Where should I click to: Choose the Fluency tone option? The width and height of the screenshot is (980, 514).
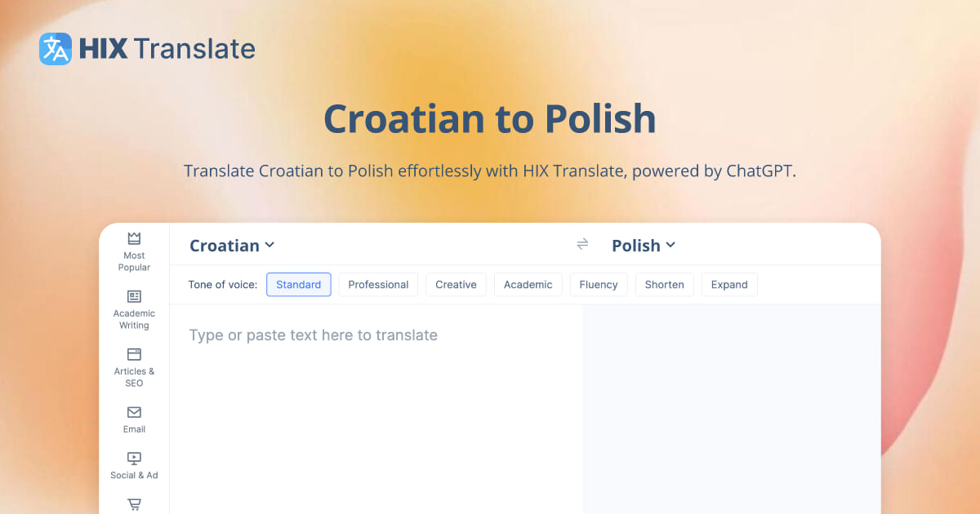(599, 284)
